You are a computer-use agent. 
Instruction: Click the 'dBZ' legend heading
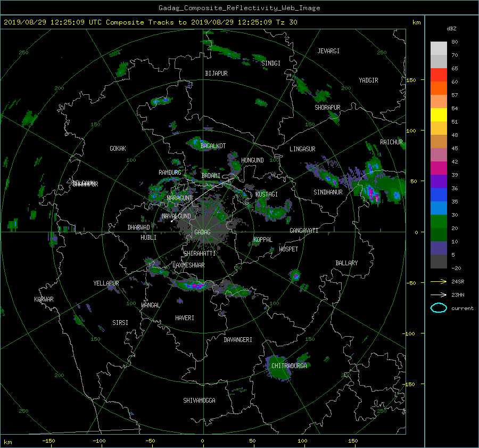pyautogui.click(x=451, y=29)
